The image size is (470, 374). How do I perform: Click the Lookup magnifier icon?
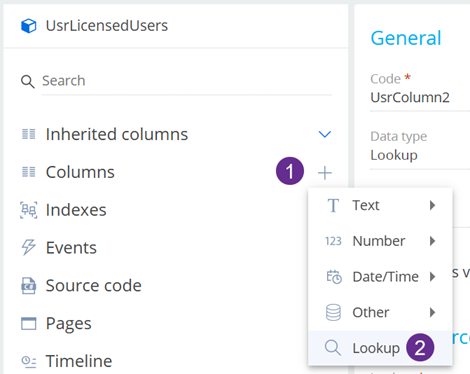click(x=333, y=348)
